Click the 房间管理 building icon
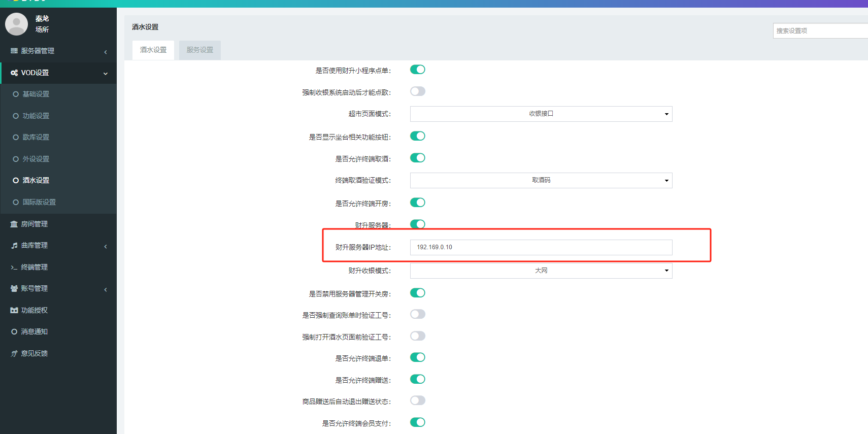868x434 pixels. point(14,224)
